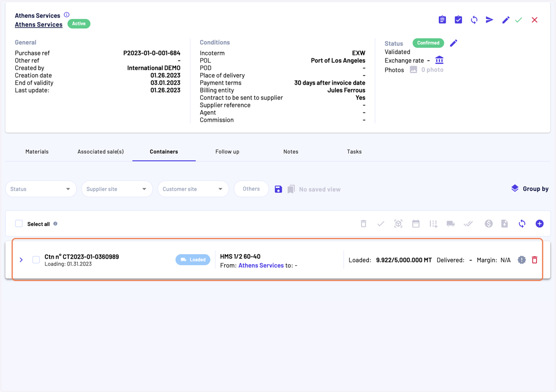Click the send paper-plane icon

pos(490,20)
